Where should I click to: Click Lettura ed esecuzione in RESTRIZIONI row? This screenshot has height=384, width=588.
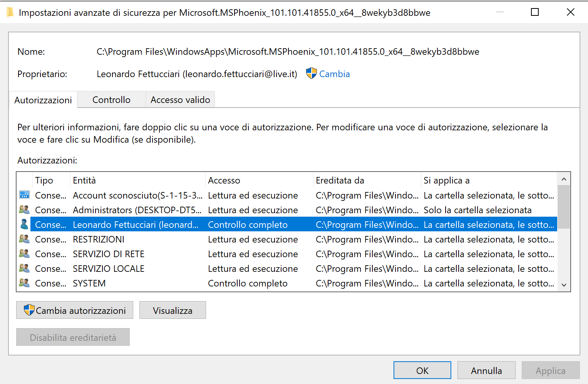point(253,239)
